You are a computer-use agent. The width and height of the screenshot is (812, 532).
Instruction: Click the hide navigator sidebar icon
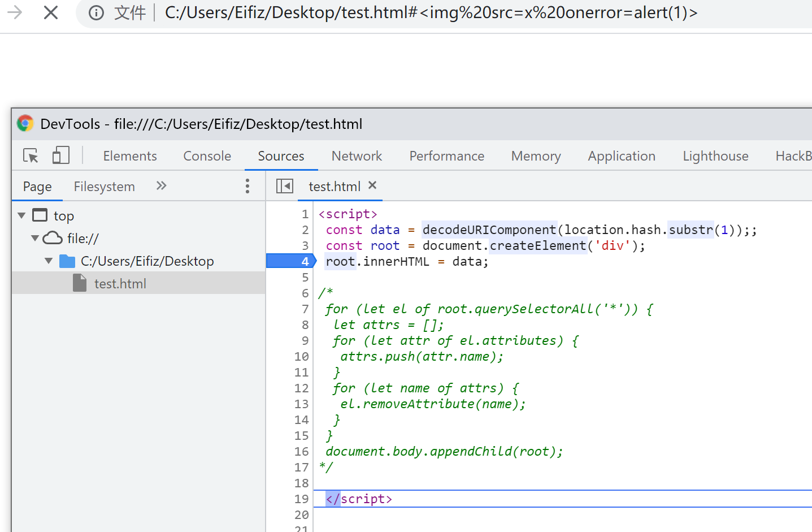pyautogui.click(x=284, y=186)
